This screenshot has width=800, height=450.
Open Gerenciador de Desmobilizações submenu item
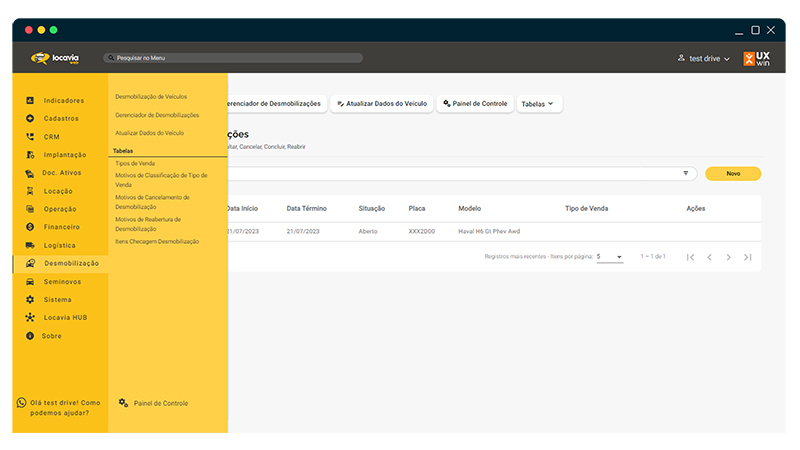tap(157, 115)
